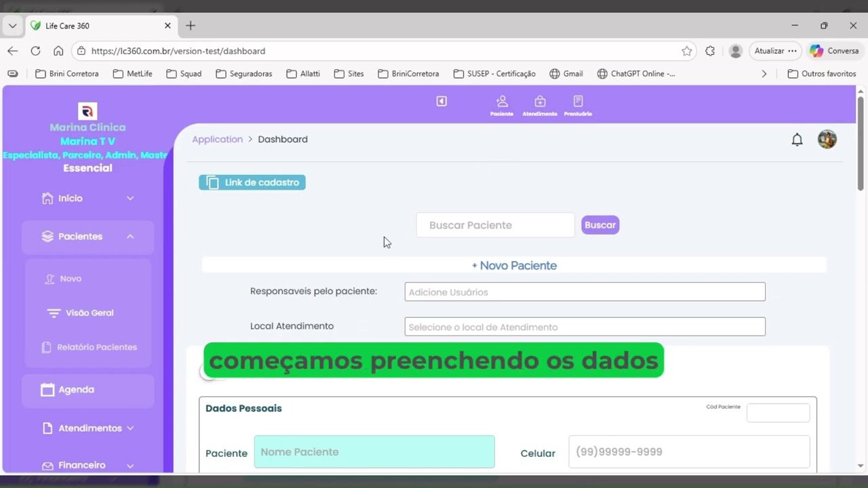This screenshot has height=488, width=868.
Task: Open the Brini Corretora bookmark folder
Action: tap(66, 74)
